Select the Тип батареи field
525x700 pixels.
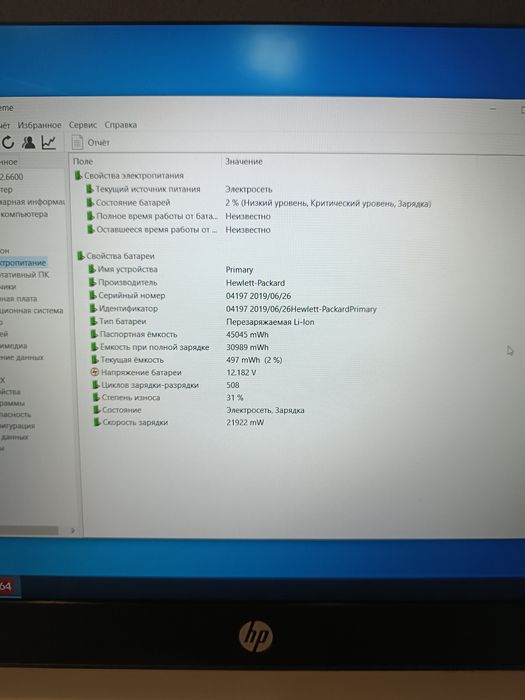tap(123, 321)
